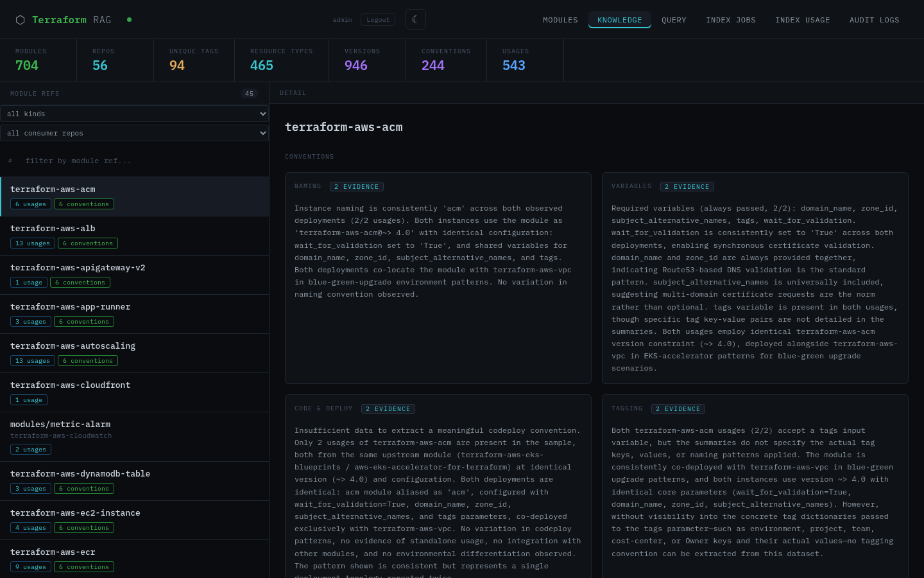This screenshot has width=924, height=578.
Task: Select the terraform-aws-dynamodb-table module
Action: (x=134, y=481)
